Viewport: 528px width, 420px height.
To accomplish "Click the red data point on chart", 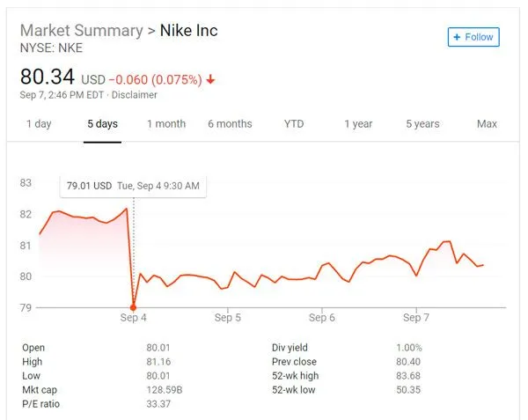I will coord(133,307).
